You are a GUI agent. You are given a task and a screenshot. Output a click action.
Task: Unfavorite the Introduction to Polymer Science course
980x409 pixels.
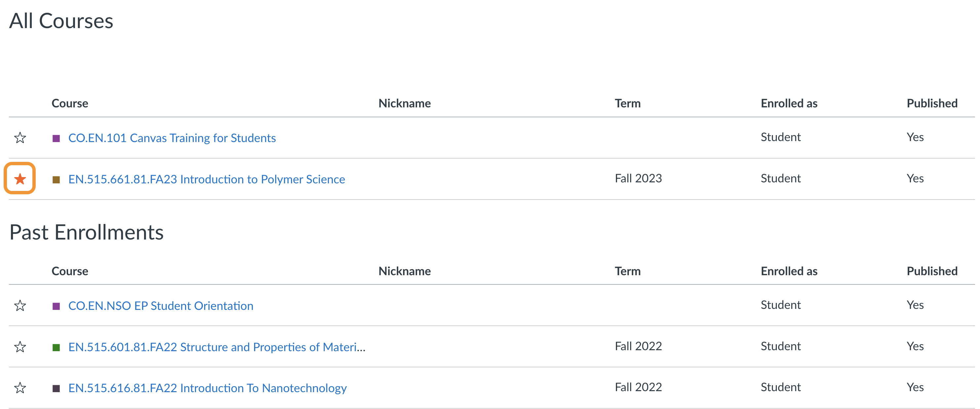click(x=20, y=178)
